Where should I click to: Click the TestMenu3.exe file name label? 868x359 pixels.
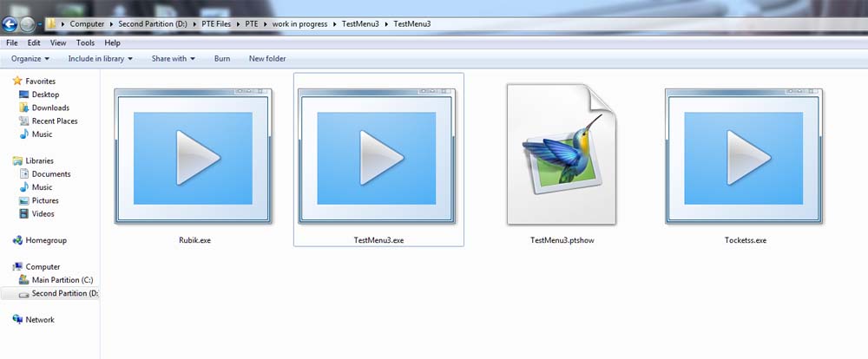378,240
